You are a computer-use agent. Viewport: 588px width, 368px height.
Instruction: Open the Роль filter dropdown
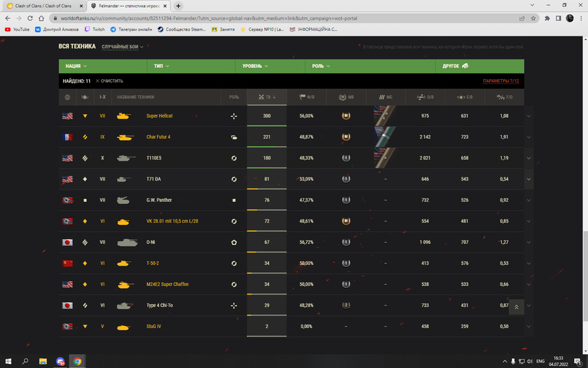coord(371,66)
